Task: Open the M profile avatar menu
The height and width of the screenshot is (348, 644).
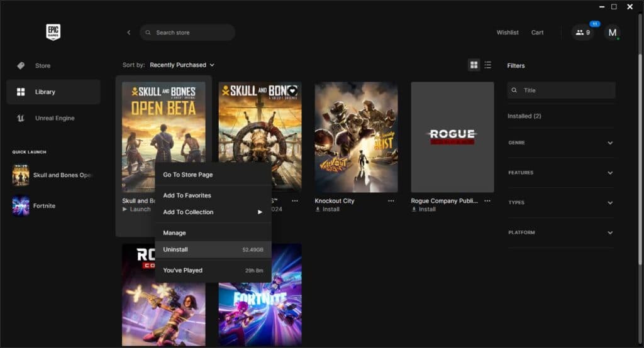Action: point(612,33)
